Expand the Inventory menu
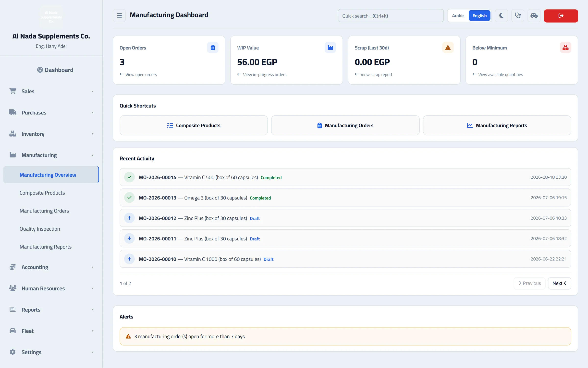Image resolution: width=588 pixels, height=368 pixels. (51, 134)
